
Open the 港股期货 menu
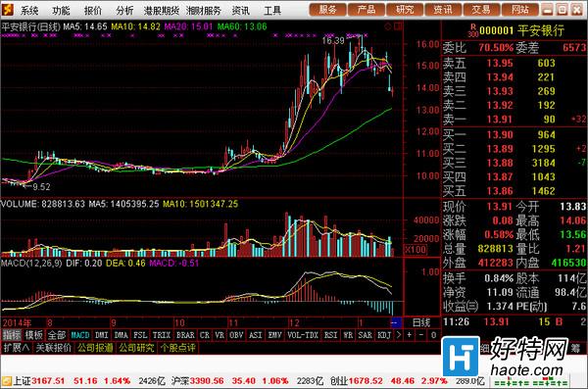pyautogui.click(x=162, y=10)
